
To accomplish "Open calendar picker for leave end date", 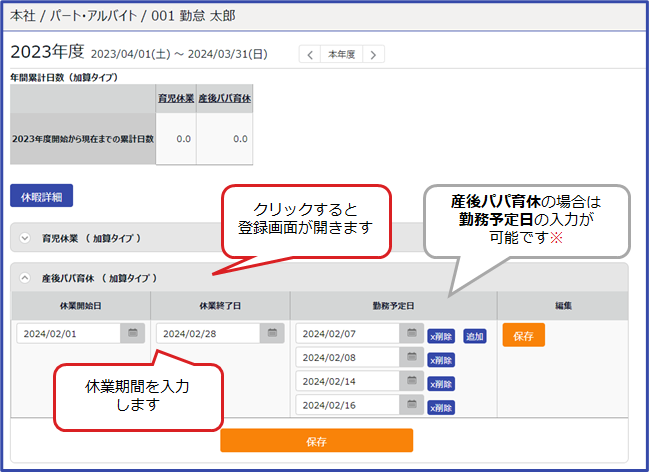I will click(x=272, y=334).
